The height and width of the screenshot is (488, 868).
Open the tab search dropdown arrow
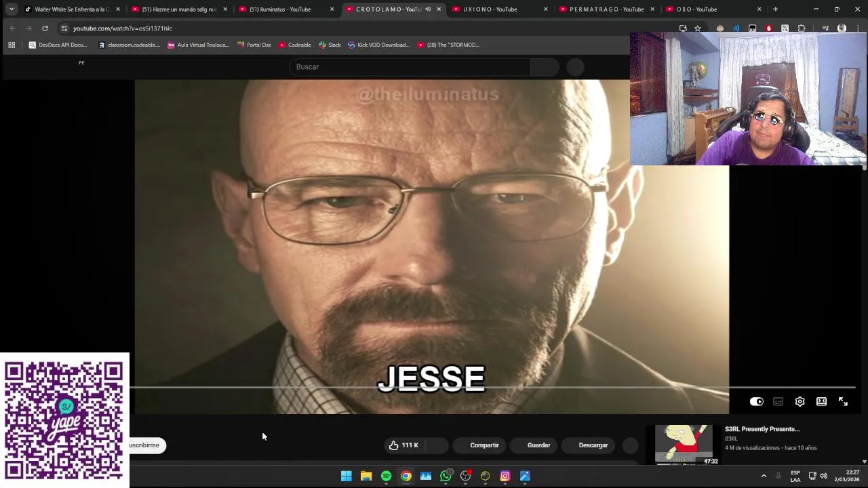coord(12,9)
